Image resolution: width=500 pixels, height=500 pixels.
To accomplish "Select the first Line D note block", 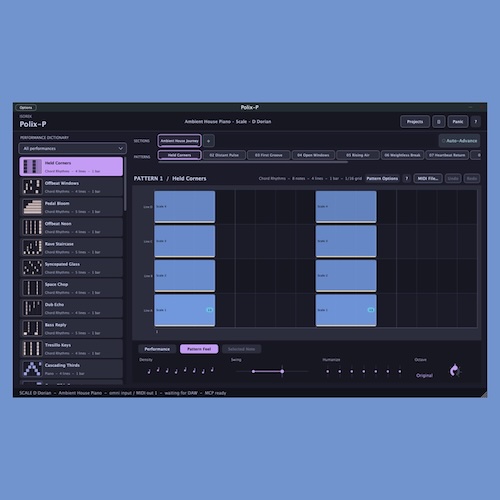I will coord(185,207).
